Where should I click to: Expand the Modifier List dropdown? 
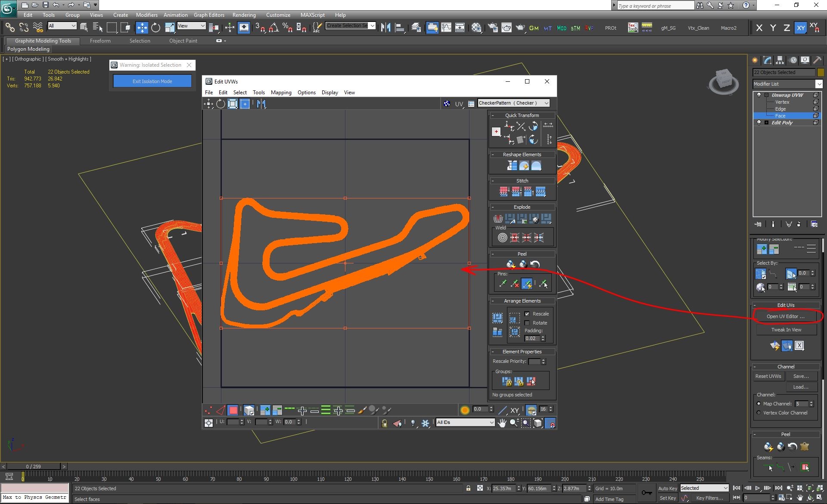787,84
